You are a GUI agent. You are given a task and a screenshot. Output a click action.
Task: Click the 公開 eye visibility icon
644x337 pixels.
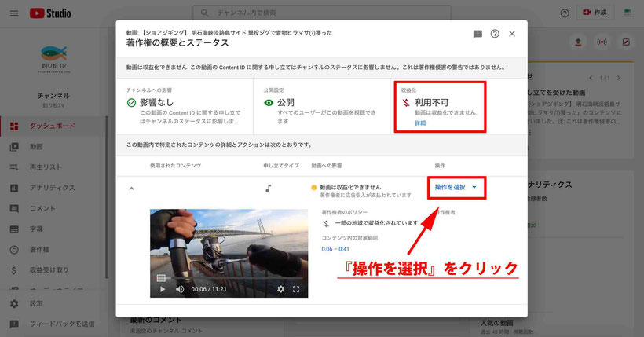269,103
